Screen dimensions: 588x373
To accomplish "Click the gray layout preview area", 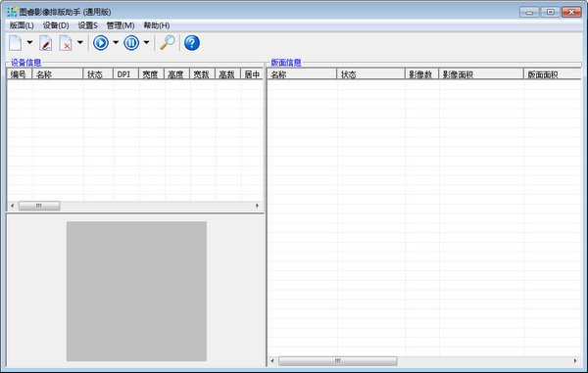I will point(136,291).
